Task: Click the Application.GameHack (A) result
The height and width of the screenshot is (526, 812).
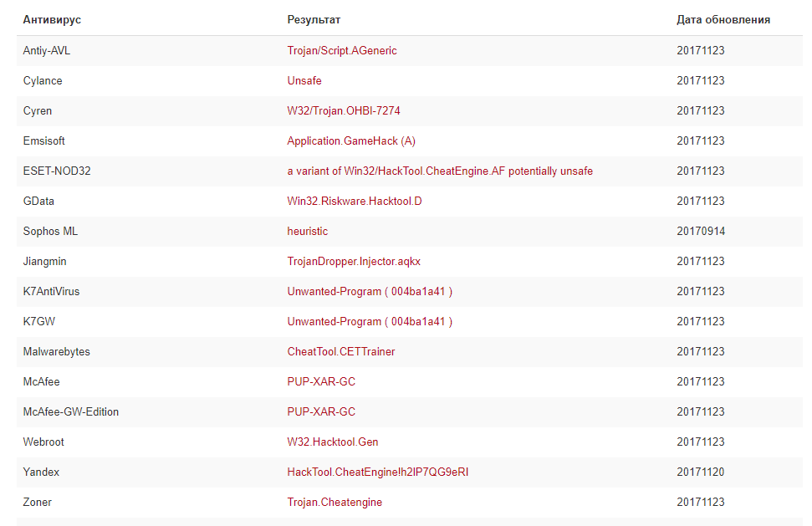Action: point(351,141)
